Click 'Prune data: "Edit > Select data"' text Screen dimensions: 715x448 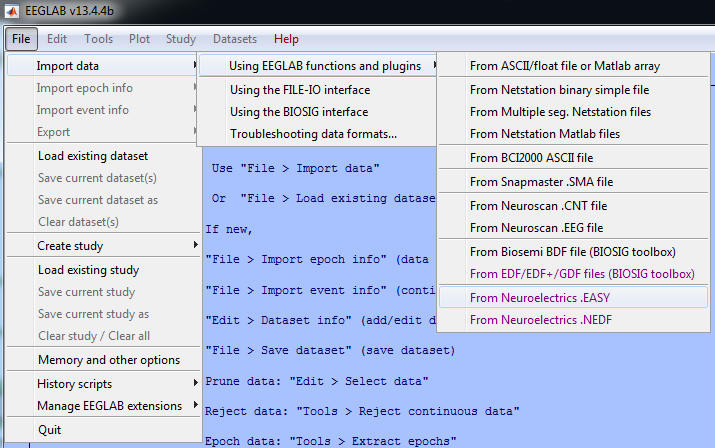pos(317,381)
